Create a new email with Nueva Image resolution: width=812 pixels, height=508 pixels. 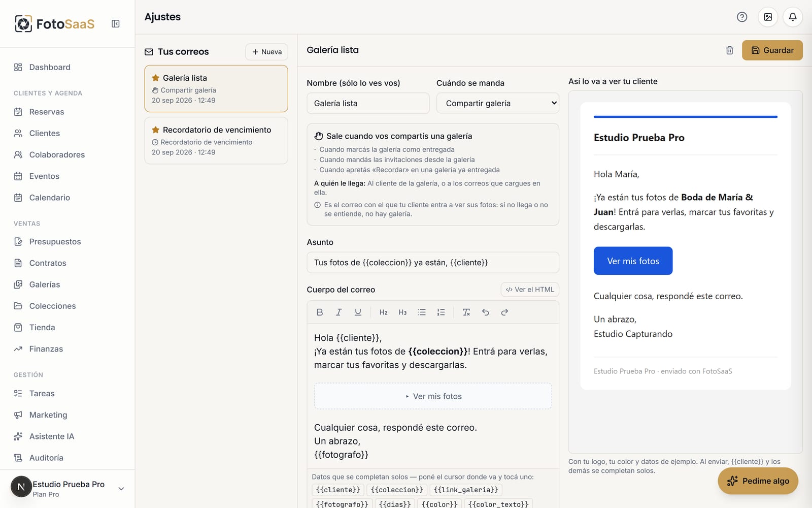click(267, 52)
